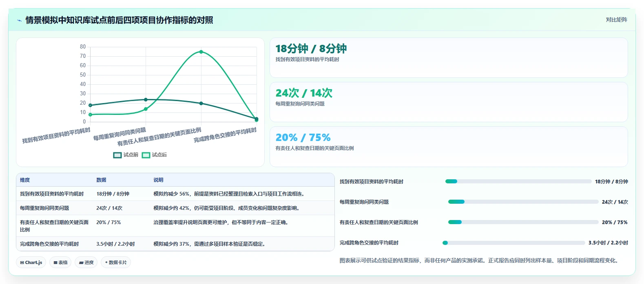Click y-axis tick label 80
644x284 pixels.
coord(83,46)
